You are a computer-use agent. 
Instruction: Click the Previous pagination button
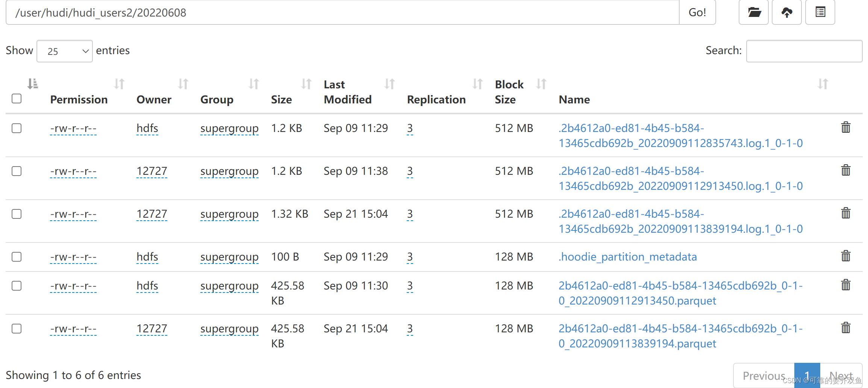coord(764,375)
